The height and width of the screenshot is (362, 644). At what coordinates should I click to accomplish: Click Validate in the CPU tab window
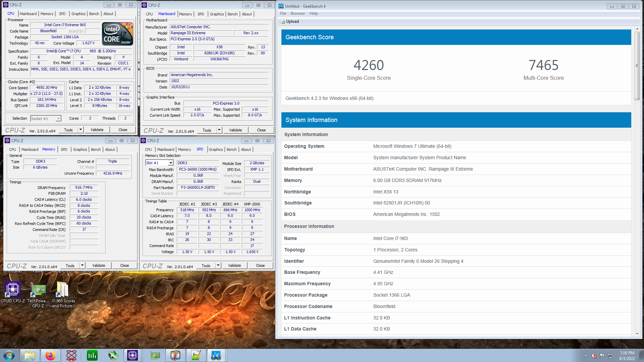[97, 130]
